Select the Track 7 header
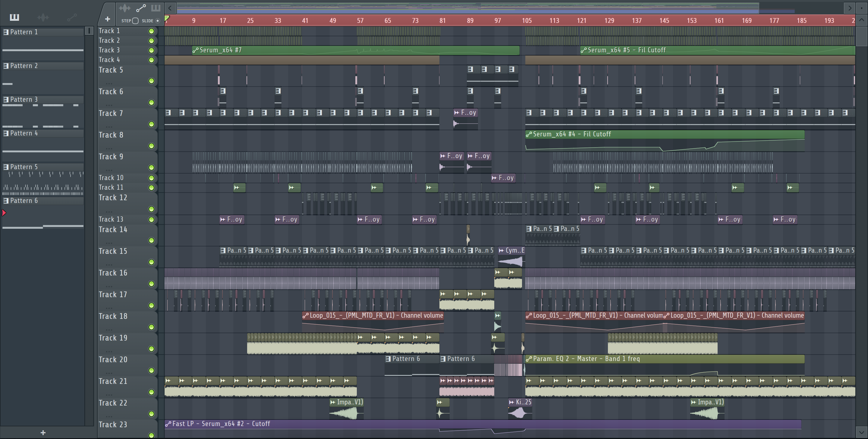 tap(128, 119)
